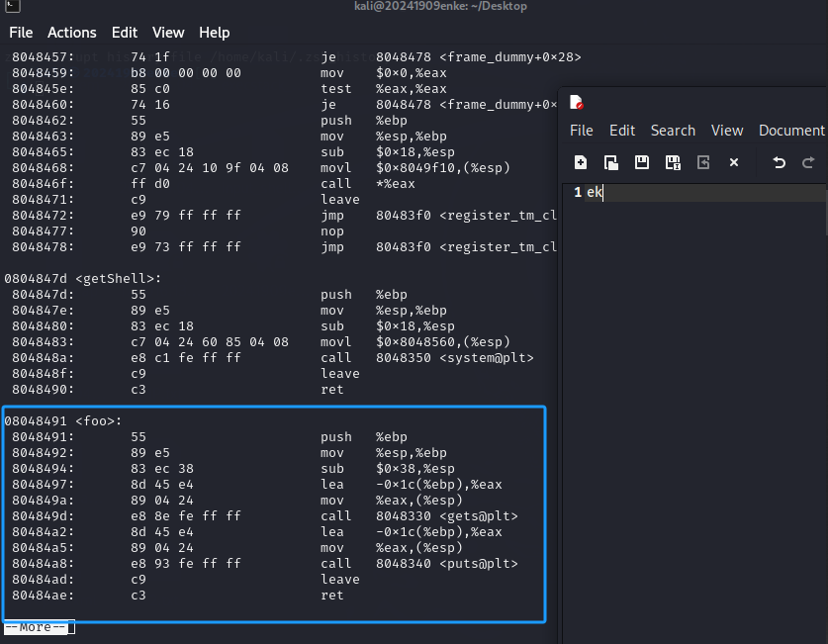Click address '8048459:' row
This screenshot has width=828, height=644.
coord(44,73)
